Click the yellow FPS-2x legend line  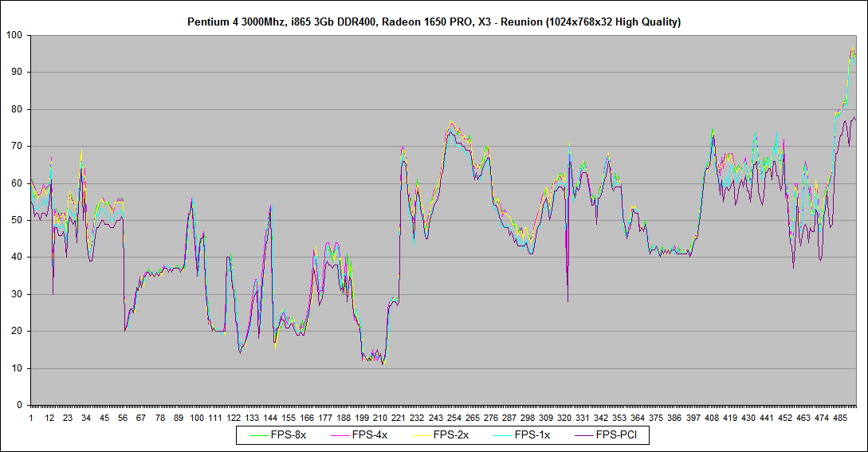[x=422, y=435]
